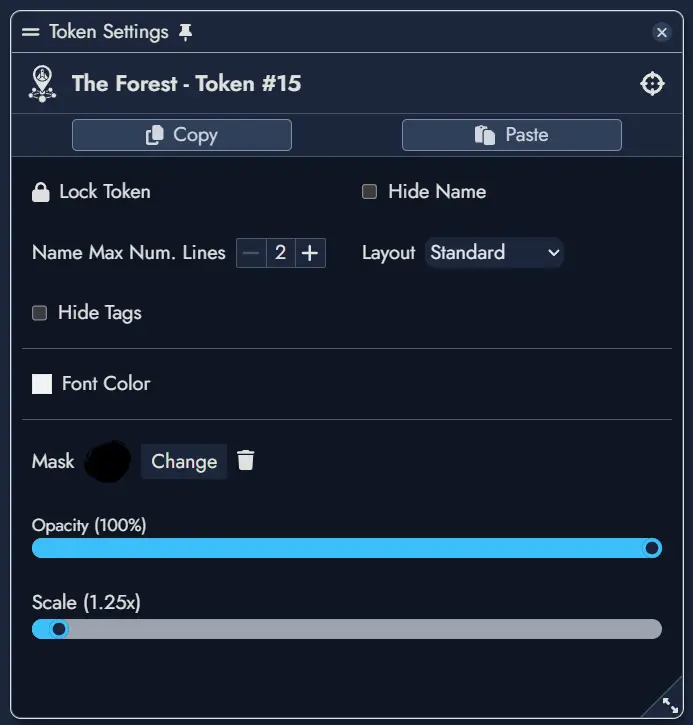The height and width of the screenshot is (725, 693).
Task: Enable the Hide Name checkbox
Action: point(369,192)
